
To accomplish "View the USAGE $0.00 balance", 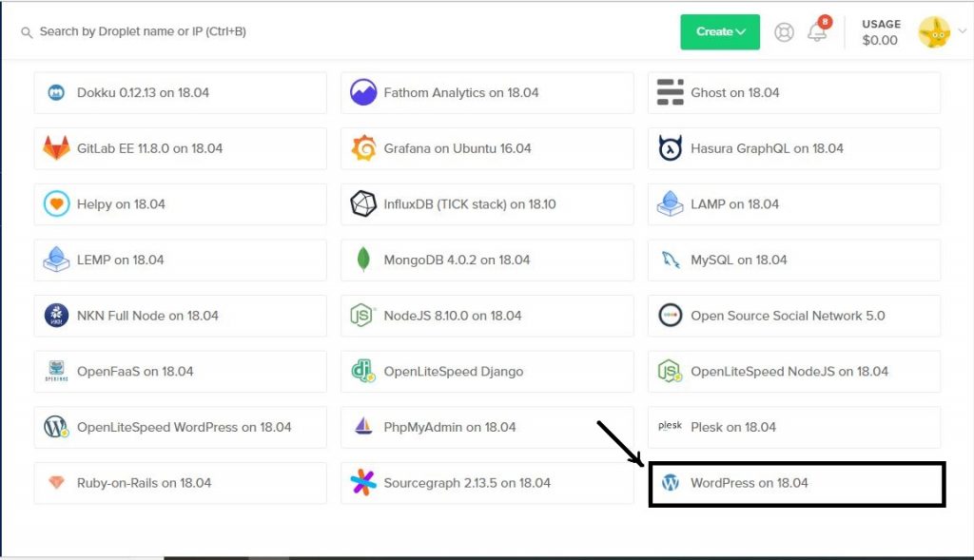I will tap(881, 32).
